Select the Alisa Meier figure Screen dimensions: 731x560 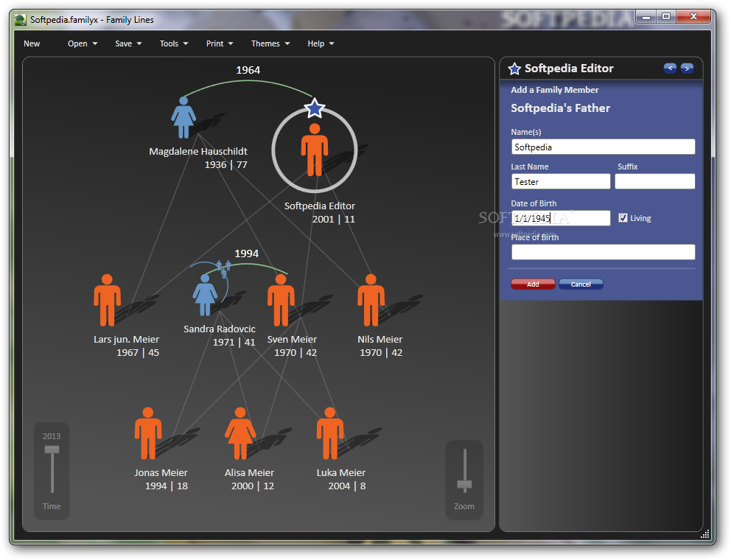click(x=240, y=434)
